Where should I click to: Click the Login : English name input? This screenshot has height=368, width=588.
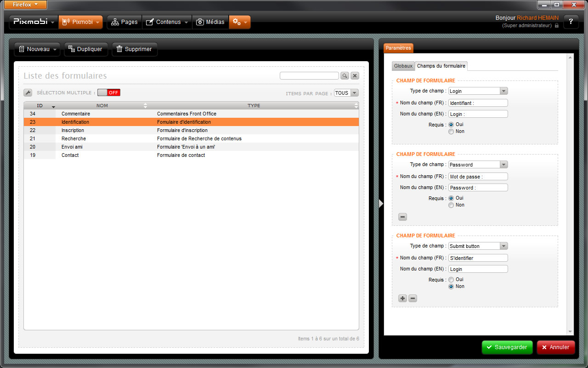click(478, 114)
